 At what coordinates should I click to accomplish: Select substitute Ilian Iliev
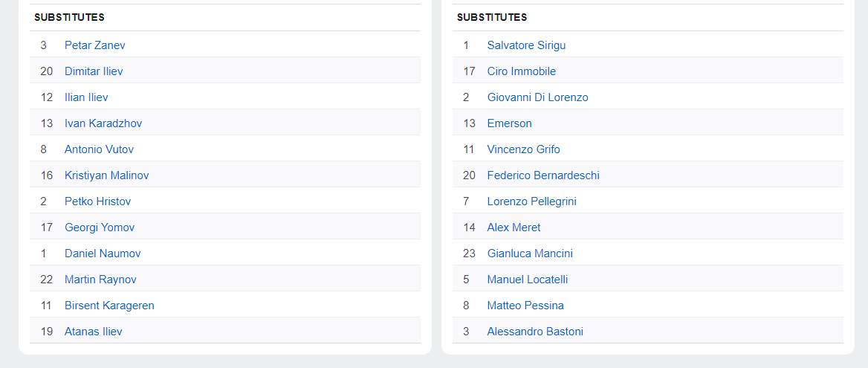(x=86, y=97)
